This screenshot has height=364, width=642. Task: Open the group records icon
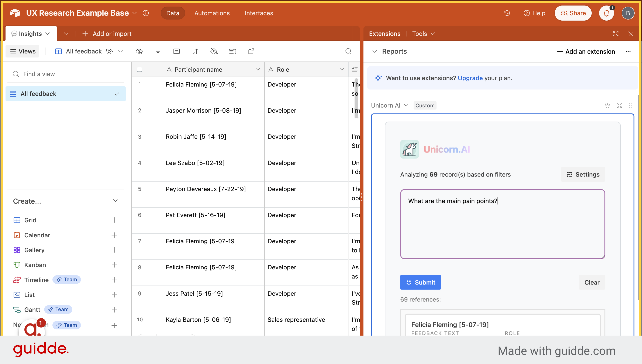click(176, 51)
